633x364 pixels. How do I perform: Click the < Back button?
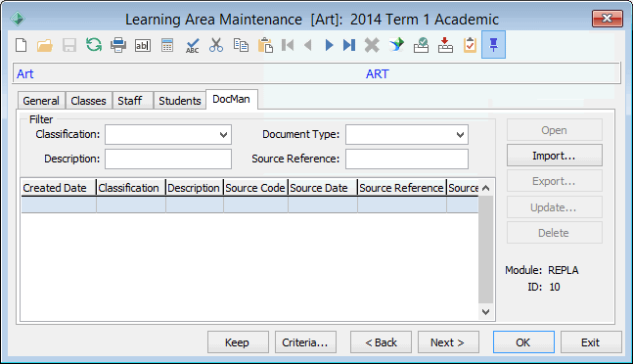click(x=381, y=342)
